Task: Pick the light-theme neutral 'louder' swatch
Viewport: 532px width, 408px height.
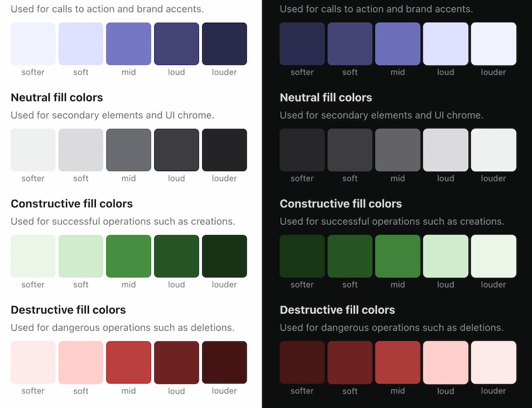Action: point(225,150)
